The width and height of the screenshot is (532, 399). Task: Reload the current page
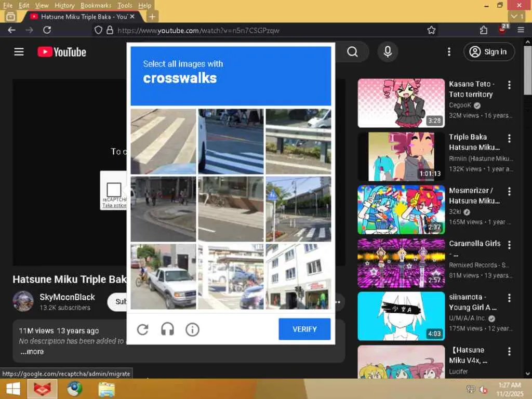(x=47, y=30)
